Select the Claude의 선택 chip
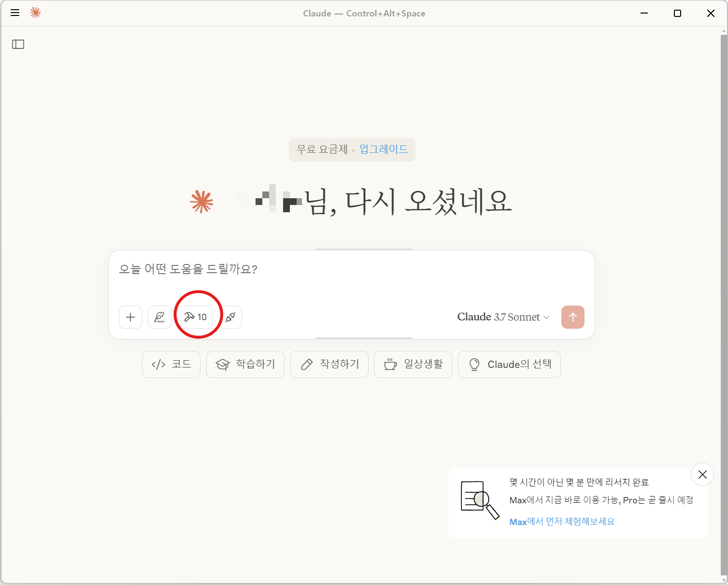The height and width of the screenshot is (585, 728). click(x=509, y=365)
